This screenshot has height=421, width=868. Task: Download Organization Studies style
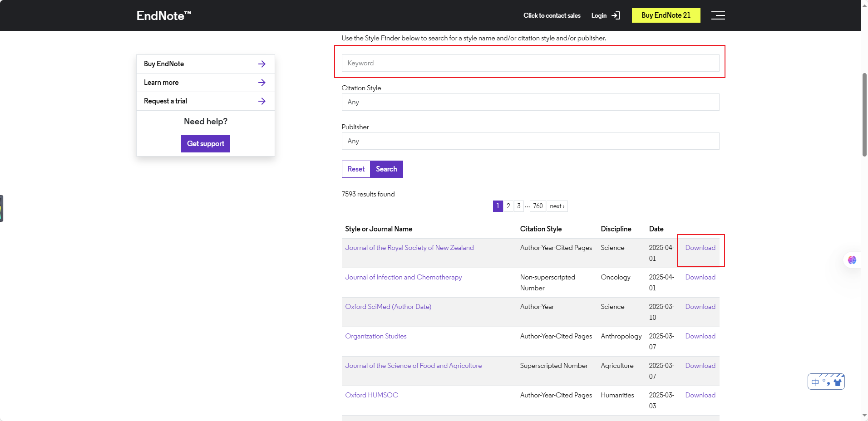coord(700,336)
